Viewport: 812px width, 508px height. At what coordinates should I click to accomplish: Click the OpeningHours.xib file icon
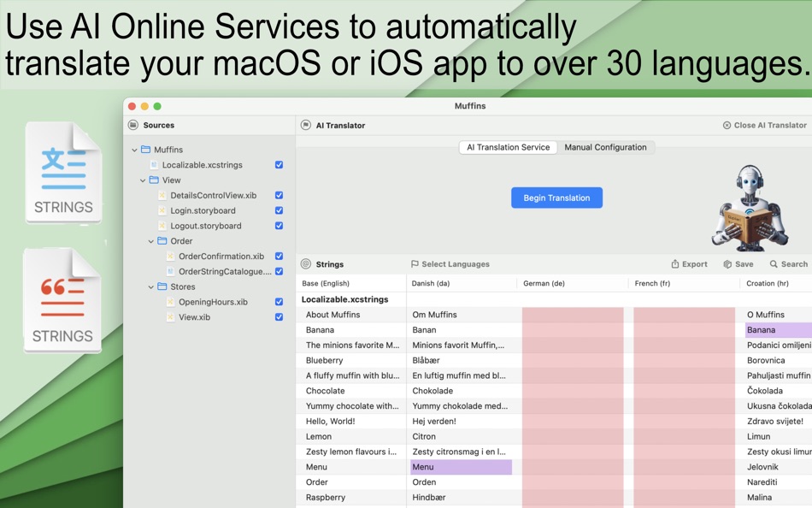tap(170, 302)
